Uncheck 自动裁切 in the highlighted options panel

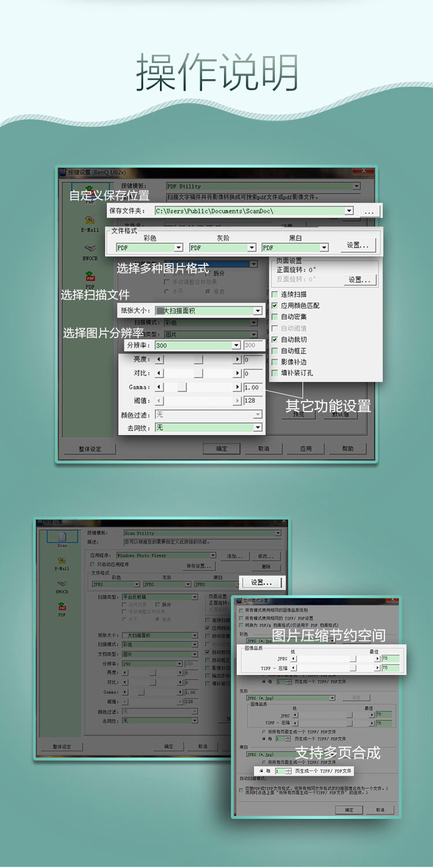click(x=275, y=340)
